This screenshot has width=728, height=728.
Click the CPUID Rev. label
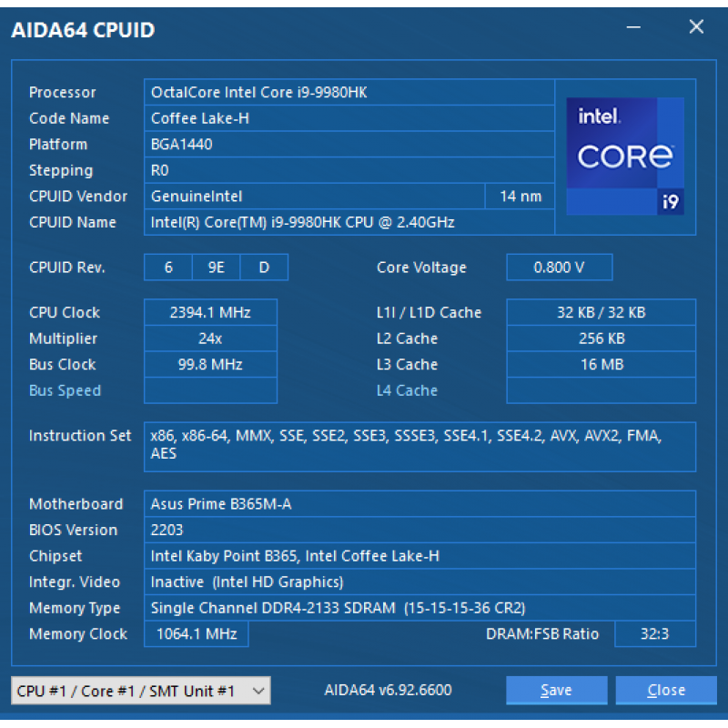66,268
